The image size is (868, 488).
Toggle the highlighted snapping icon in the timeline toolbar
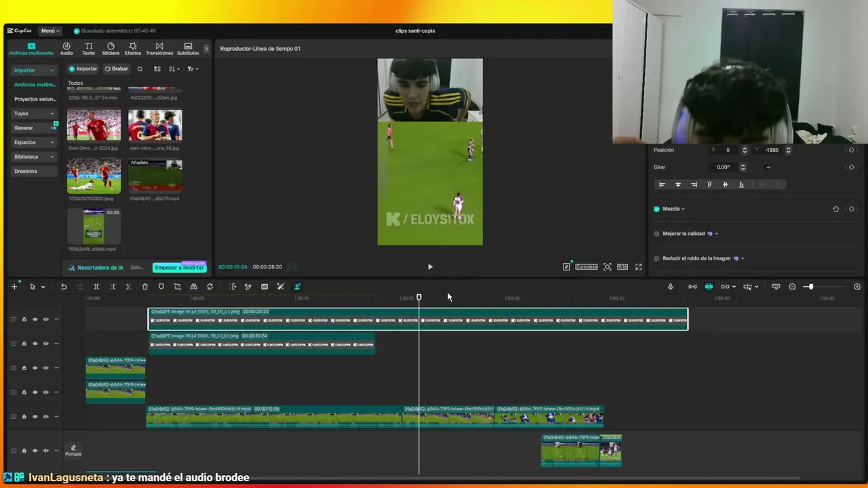click(x=709, y=287)
